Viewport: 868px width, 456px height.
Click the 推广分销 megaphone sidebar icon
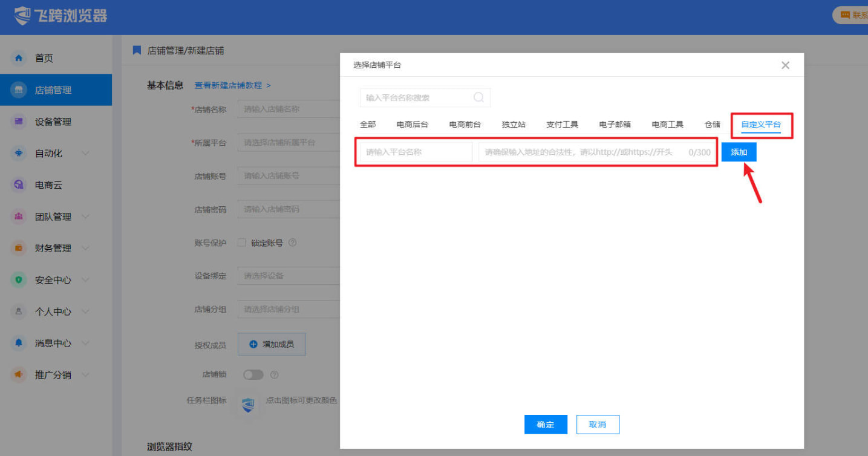point(19,375)
